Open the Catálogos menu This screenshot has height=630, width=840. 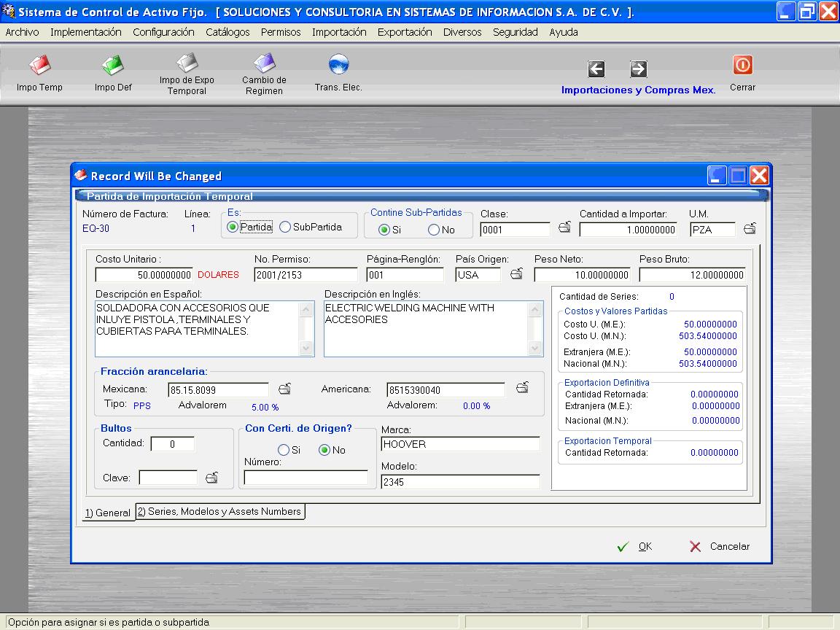(x=227, y=32)
